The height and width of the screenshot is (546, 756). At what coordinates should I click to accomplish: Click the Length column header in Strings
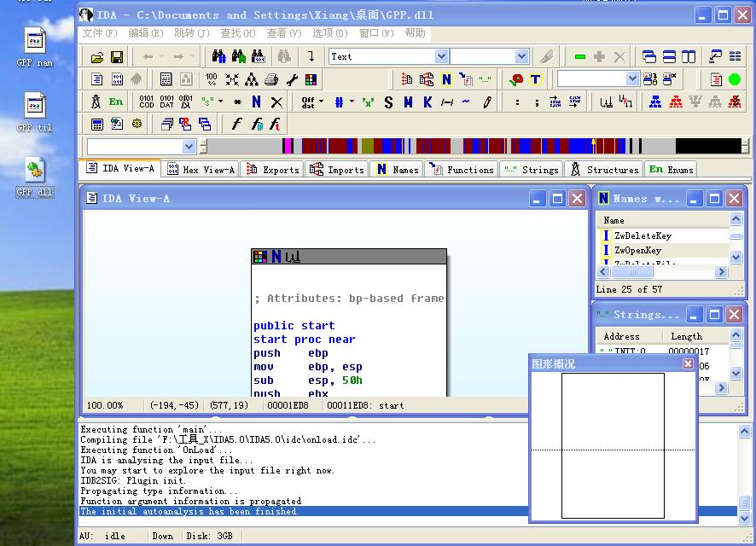[x=694, y=336]
